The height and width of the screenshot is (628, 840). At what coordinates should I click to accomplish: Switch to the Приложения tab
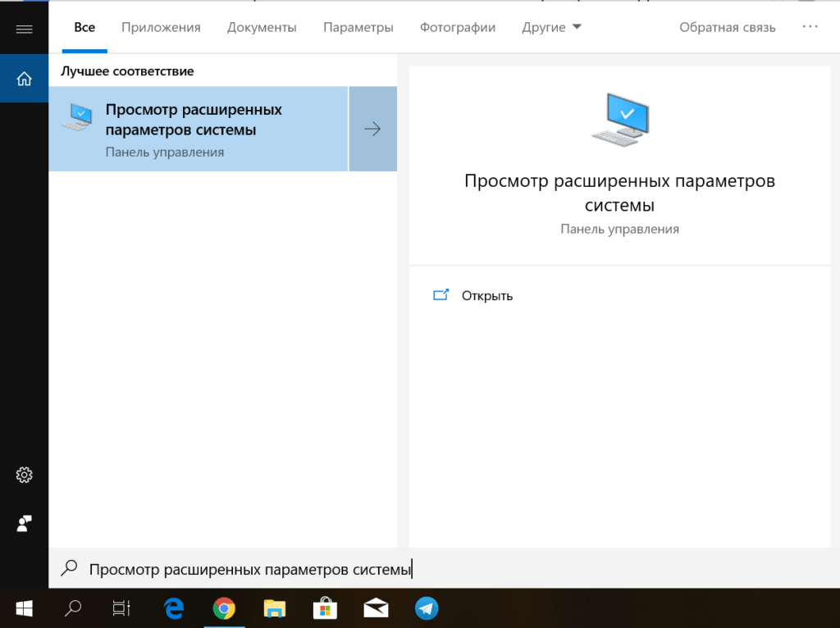161,27
